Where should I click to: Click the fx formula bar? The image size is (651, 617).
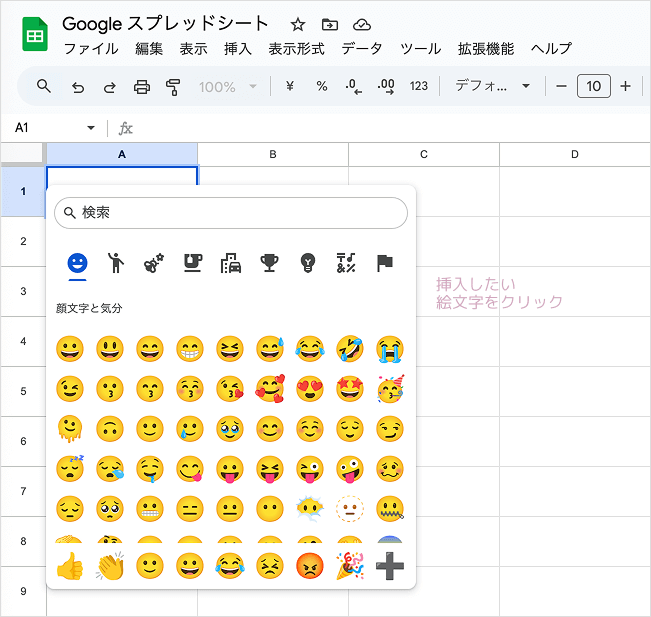(x=378, y=128)
